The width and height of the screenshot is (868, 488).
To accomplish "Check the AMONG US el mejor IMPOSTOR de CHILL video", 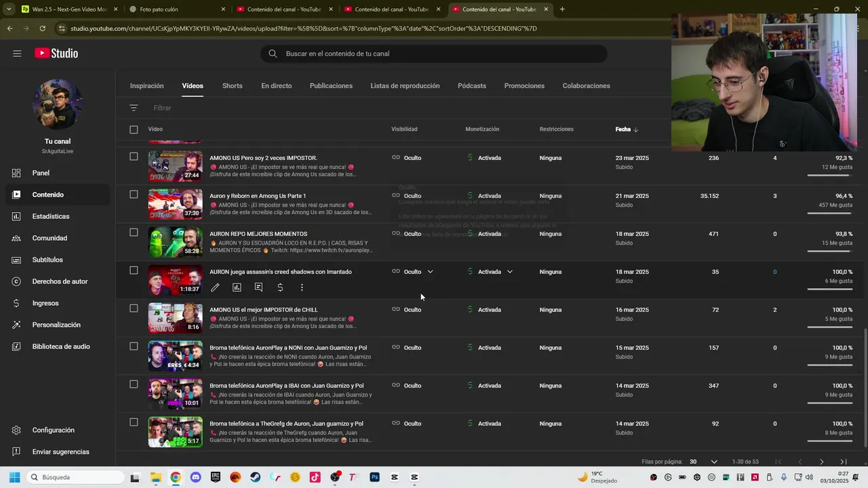I will coord(134,308).
